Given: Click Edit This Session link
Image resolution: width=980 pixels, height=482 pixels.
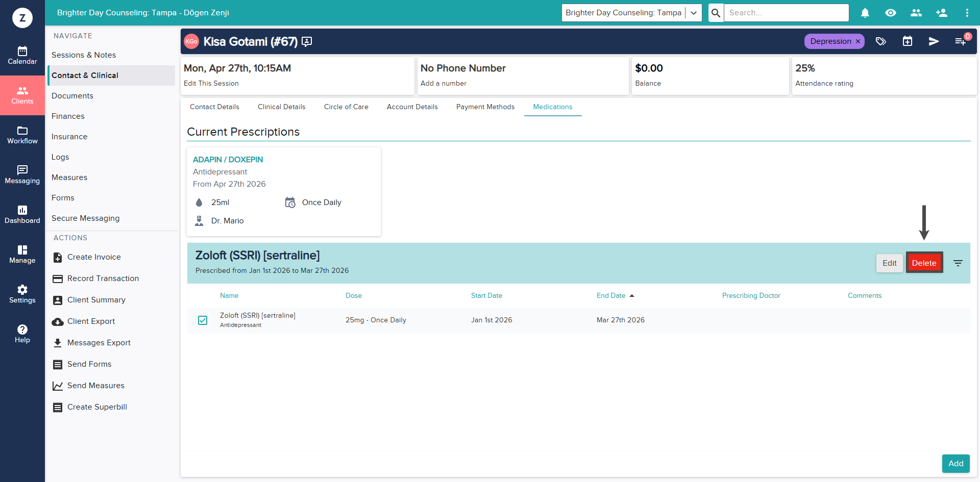Looking at the screenshot, I should tap(211, 84).
